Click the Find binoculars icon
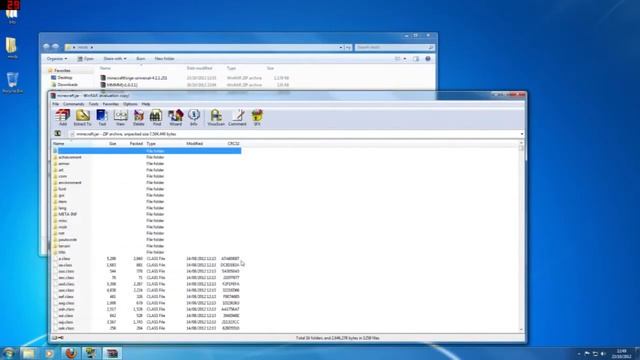The height and width of the screenshot is (360, 640). [156, 117]
